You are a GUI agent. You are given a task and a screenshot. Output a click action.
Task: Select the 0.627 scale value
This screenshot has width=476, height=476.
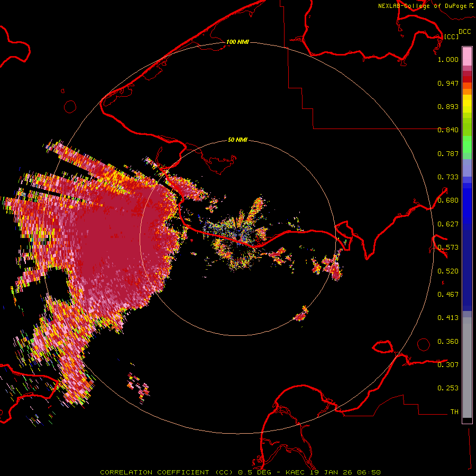[x=448, y=224]
